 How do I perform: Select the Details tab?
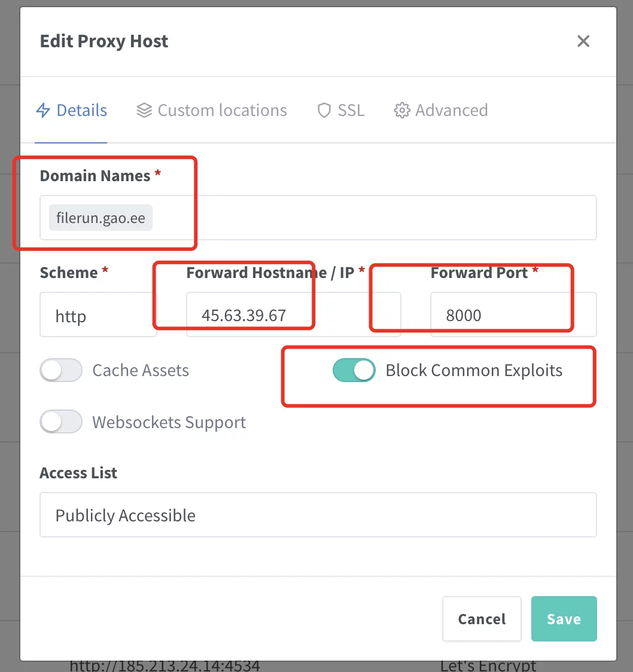81,111
